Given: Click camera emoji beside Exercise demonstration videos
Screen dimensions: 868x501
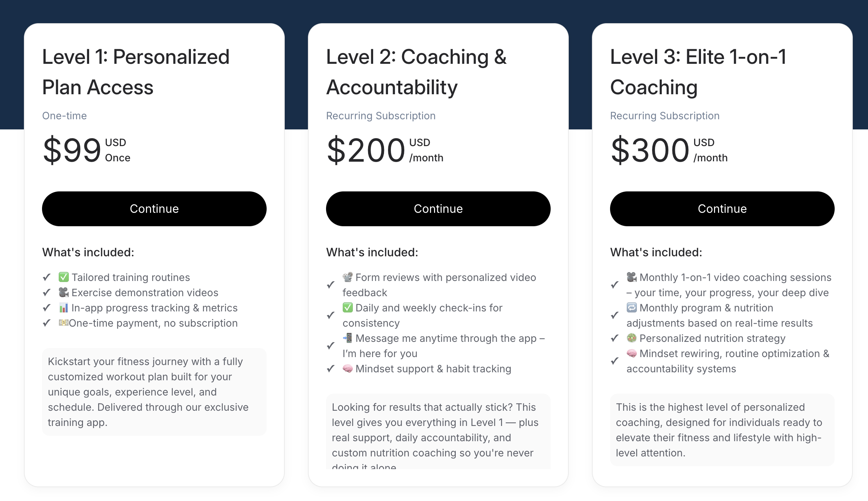Looking at the screenshot, I should click(64, 293).
